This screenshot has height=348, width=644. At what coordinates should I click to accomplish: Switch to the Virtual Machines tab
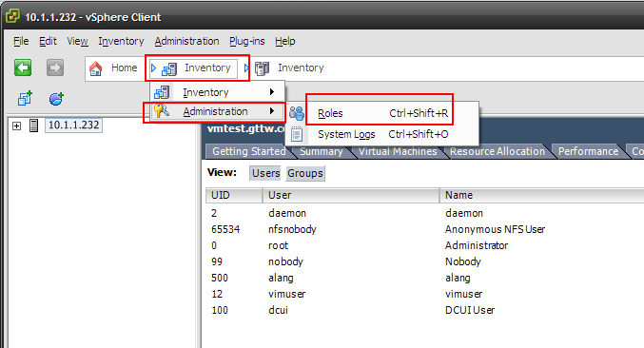tap(398, 151)
